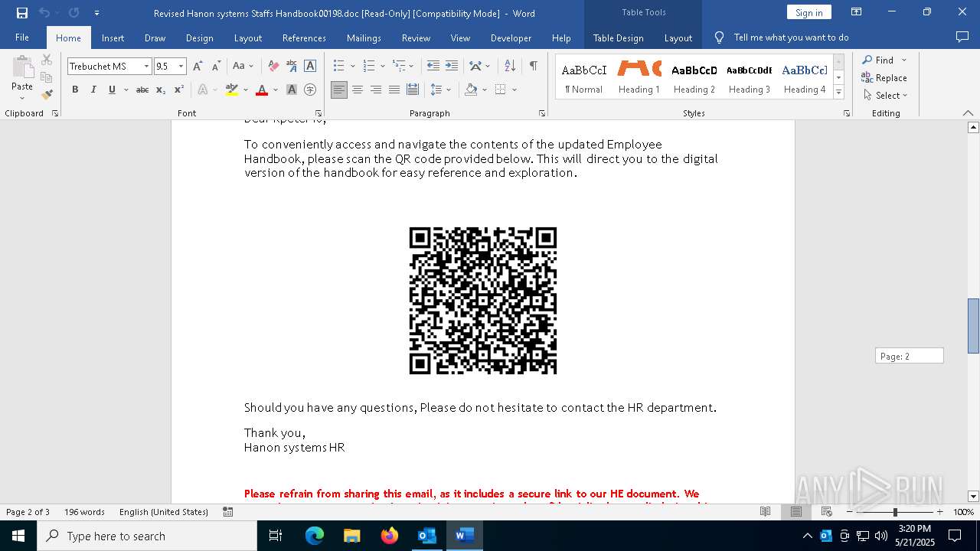Screen dimensions: 980x551
Task: Click the Enclose Characters icon
Action: 310,90
